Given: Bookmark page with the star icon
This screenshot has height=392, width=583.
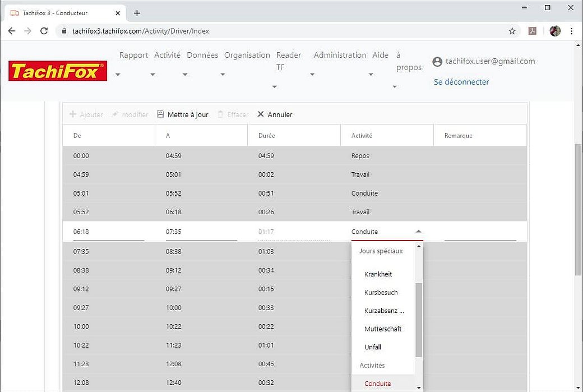Looking at the screenshot, I should click(x=512, y=31).
